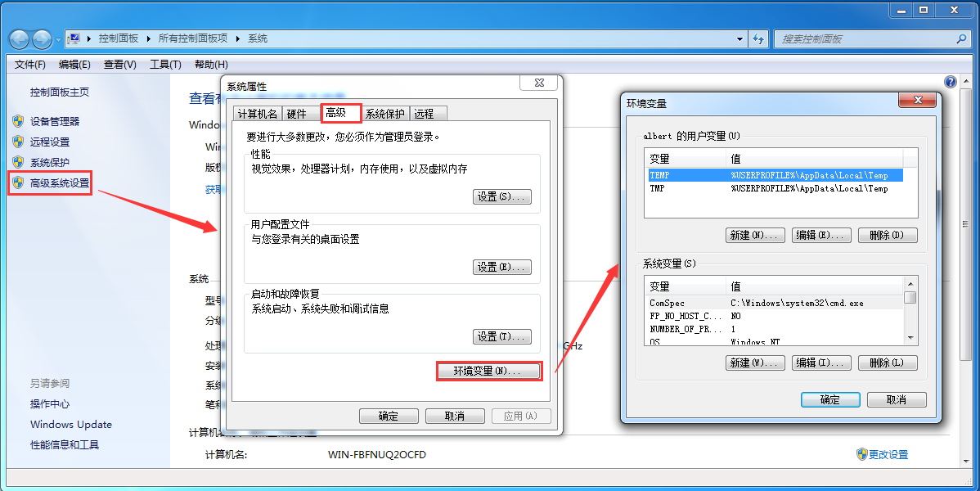This screenshot has width=980, height=491.
Task: Click the back navigation arrow button
Action: tap(19, 38)
